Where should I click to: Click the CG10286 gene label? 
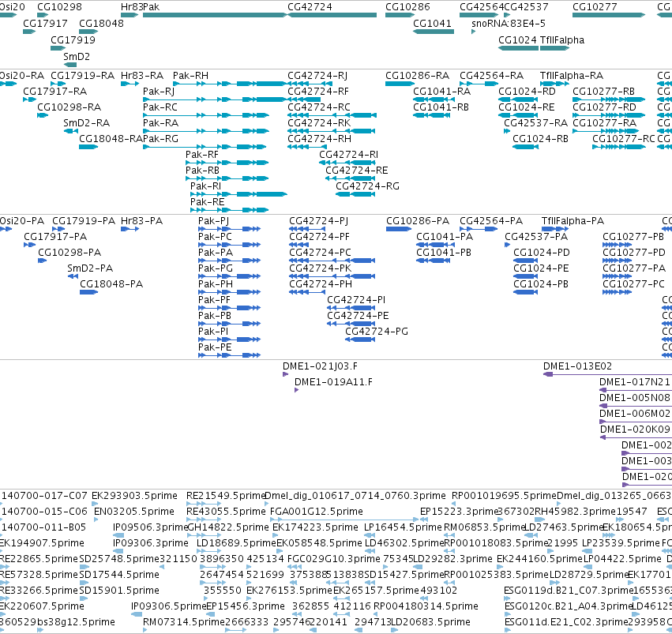[407, 7]
